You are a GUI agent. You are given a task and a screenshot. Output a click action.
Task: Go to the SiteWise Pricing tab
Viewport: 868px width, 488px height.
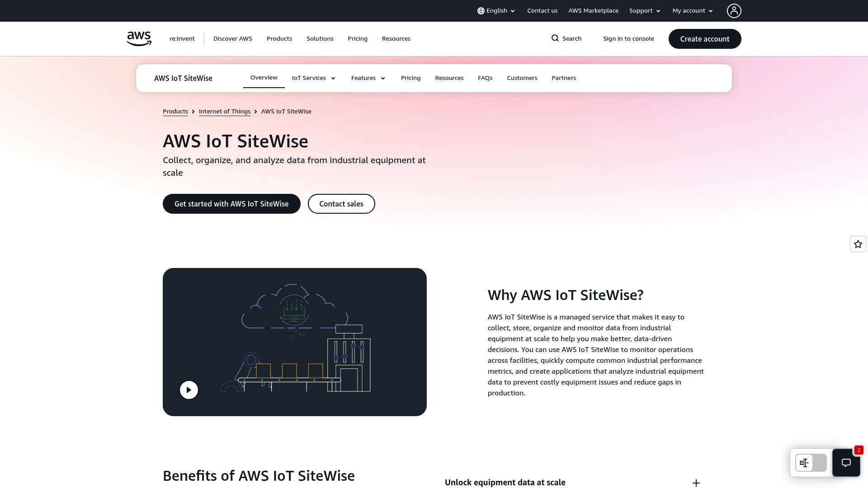410,78
